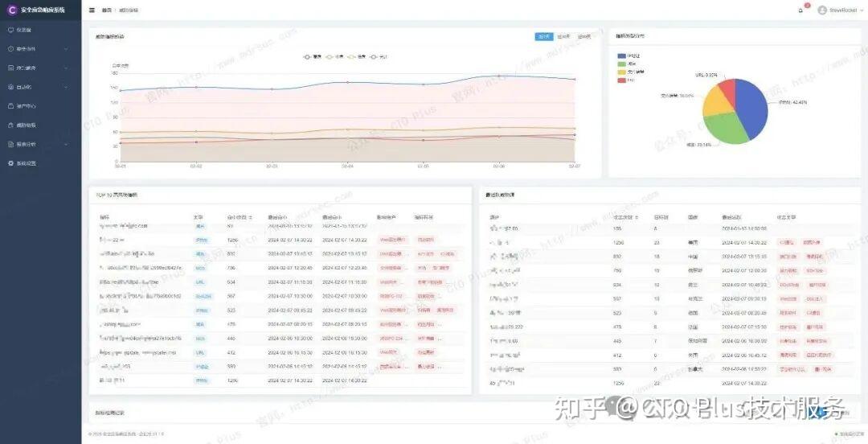868x444 pixels.
Task: Expand the clock-icon sidebar menu chevron
Action: click(x=66, y=49)
